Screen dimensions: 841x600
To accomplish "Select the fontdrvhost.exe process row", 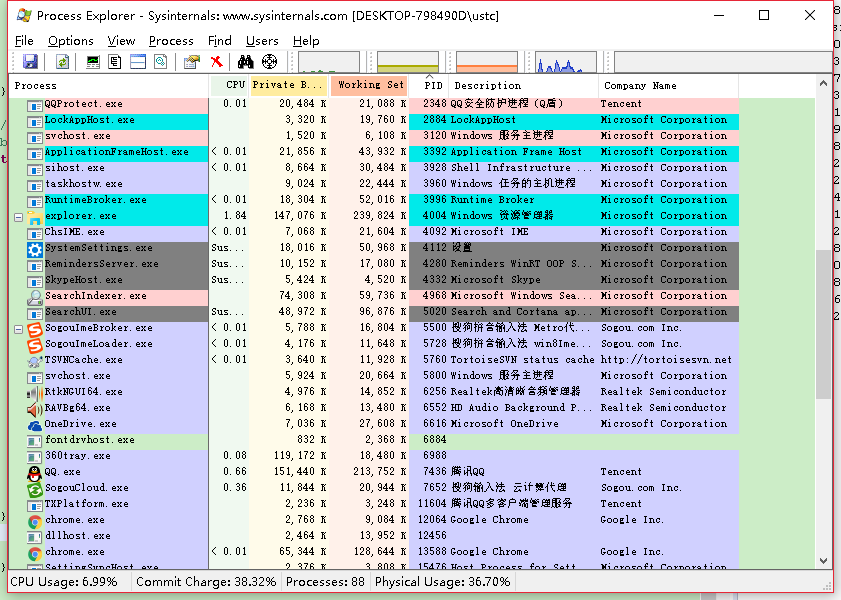I will pyautogui.click(x=374, y=440).
